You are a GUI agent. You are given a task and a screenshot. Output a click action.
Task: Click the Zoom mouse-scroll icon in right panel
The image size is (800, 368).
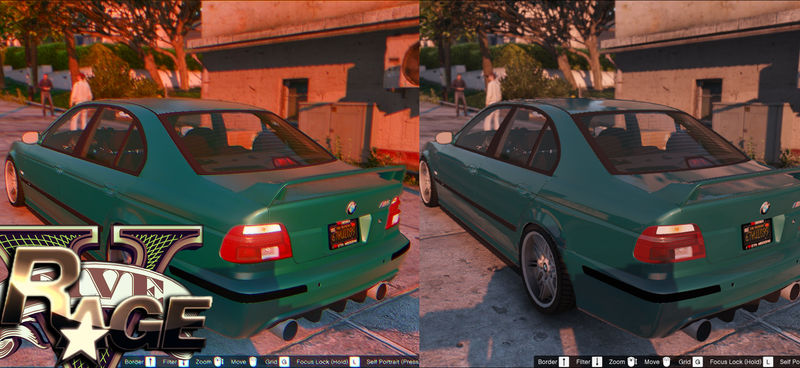(632, 362)
